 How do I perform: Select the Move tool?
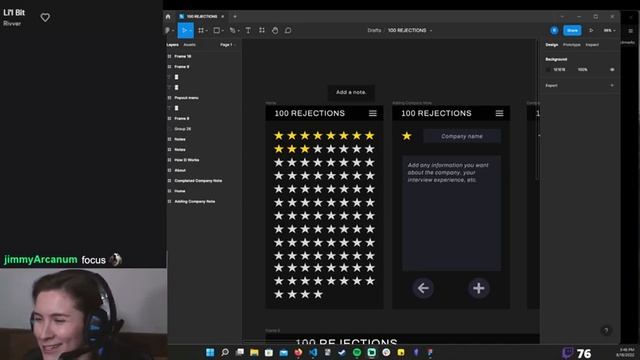tap(184, 30)
